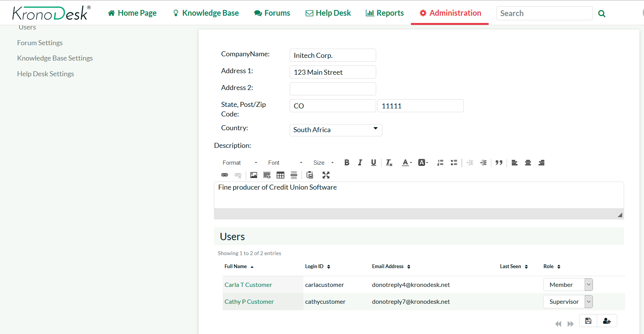Viewport: 644px width, 334px height.
Task: Open Cathy P Customer user link
Action: click(249, 301)
